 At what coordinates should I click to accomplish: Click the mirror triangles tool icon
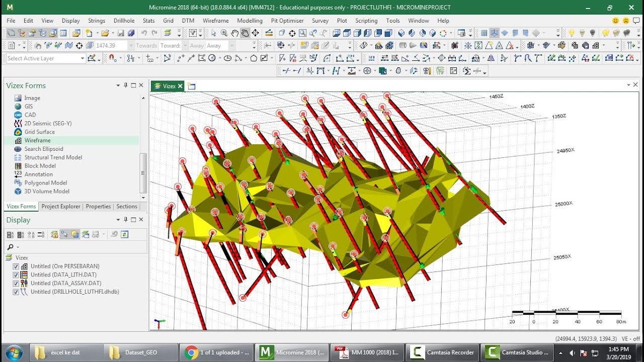[x=491, y=58]
